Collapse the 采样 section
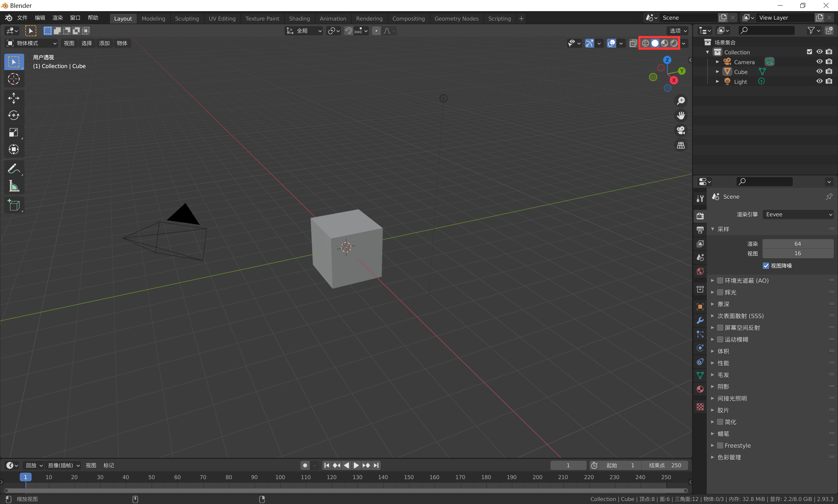 712,229
